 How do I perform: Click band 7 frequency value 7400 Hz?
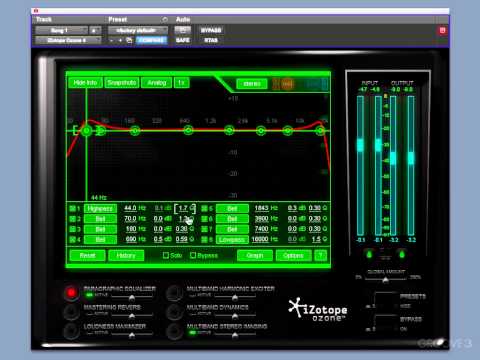pyautogui.click(x=262, y=229)
